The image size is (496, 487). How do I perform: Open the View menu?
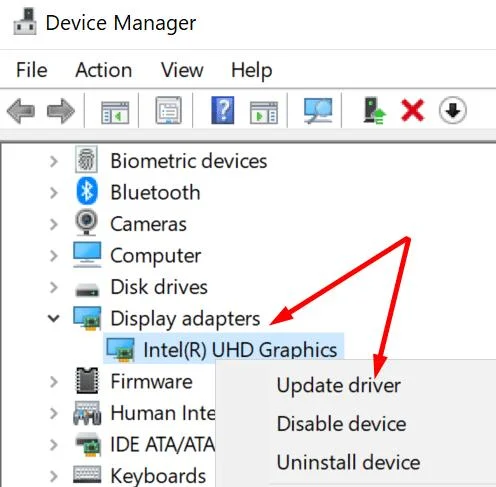[182, 70]
